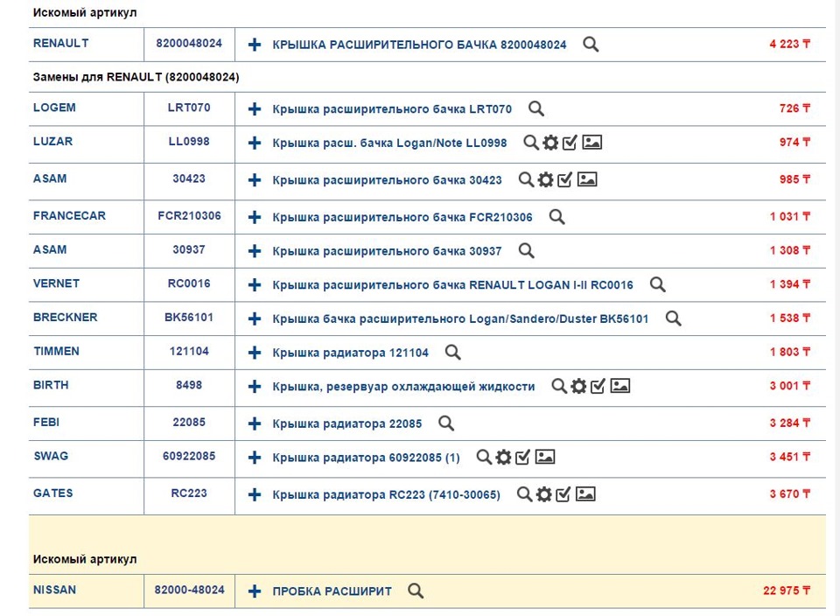View photo icon for BIRTH 8498
840x616 pixels.
click(620, 386)
